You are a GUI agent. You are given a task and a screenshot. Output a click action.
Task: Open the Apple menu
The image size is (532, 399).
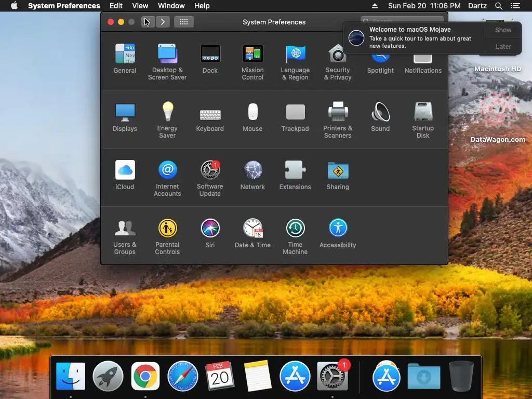click(14, 6)
